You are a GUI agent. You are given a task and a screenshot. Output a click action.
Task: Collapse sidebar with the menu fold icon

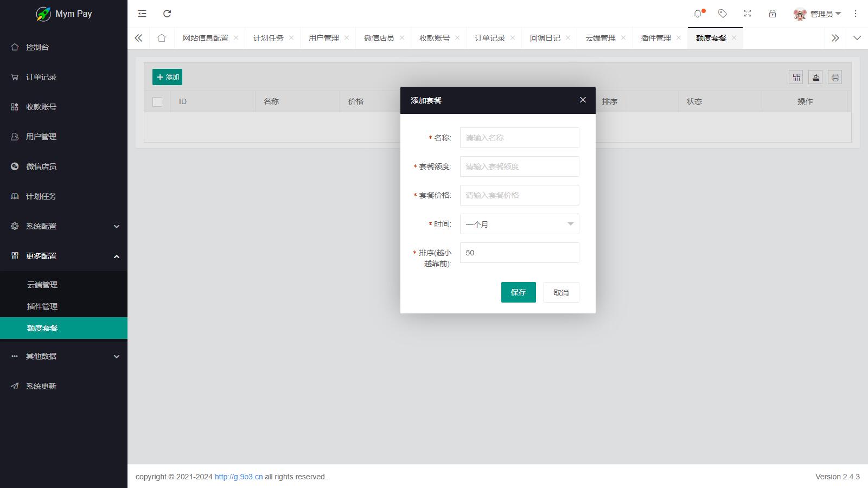pos(142,14)
